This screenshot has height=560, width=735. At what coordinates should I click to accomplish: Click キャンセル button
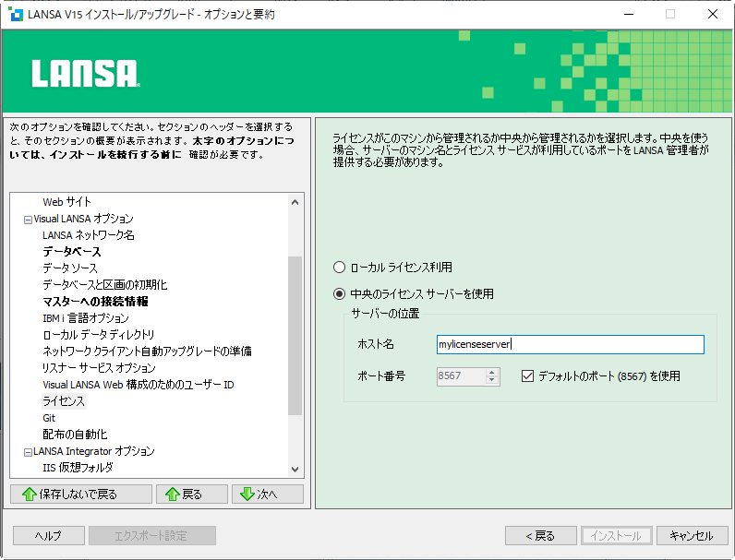coord(692,536)
